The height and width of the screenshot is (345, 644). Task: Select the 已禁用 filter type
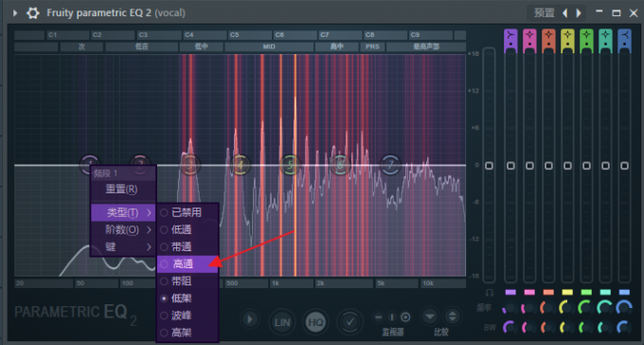click(188, 212)
